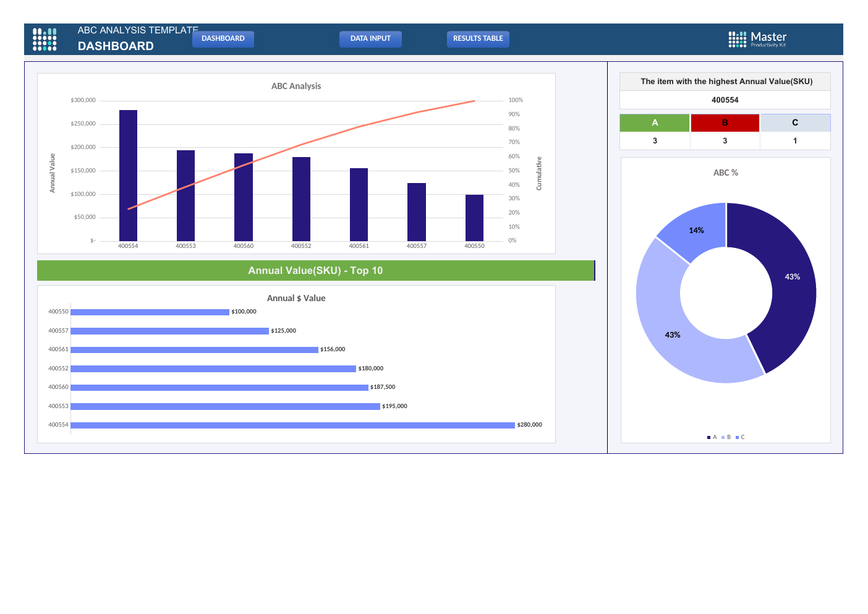868x614 pixels.
Task: Click the "ABC ANALYSIS TEMPLATE" title text
Action: click(138, 30)
